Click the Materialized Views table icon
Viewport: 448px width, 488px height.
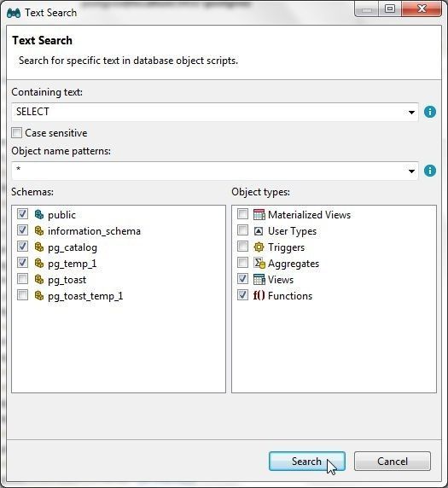[x=259, y=214]
